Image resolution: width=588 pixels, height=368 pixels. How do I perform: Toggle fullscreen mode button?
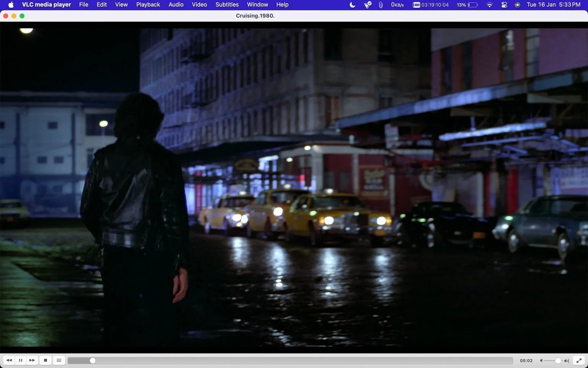pos(579,360)
